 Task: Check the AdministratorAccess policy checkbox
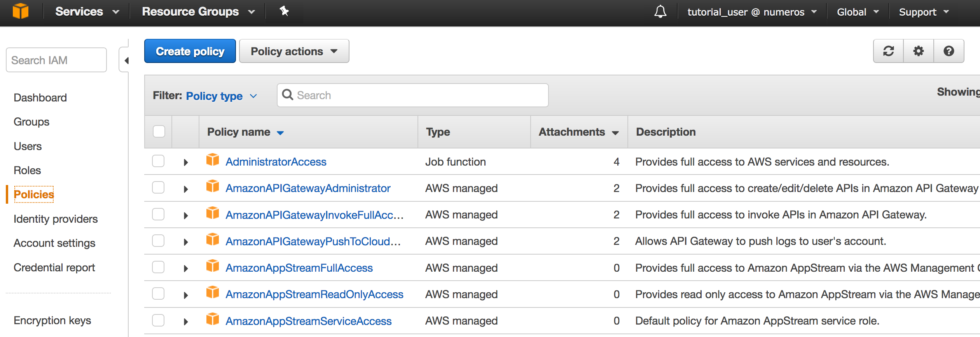pyautogui.click(x=158, y=161)
